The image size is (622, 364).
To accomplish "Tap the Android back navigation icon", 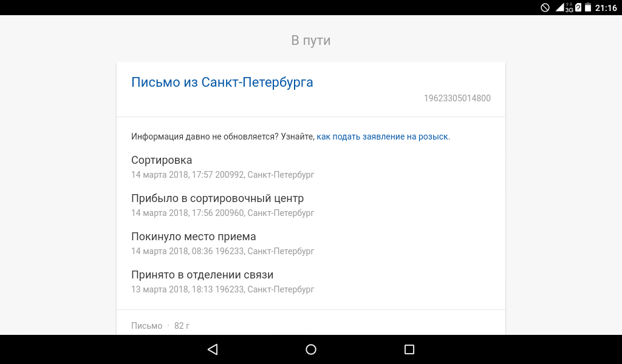I will coord(213,349).
